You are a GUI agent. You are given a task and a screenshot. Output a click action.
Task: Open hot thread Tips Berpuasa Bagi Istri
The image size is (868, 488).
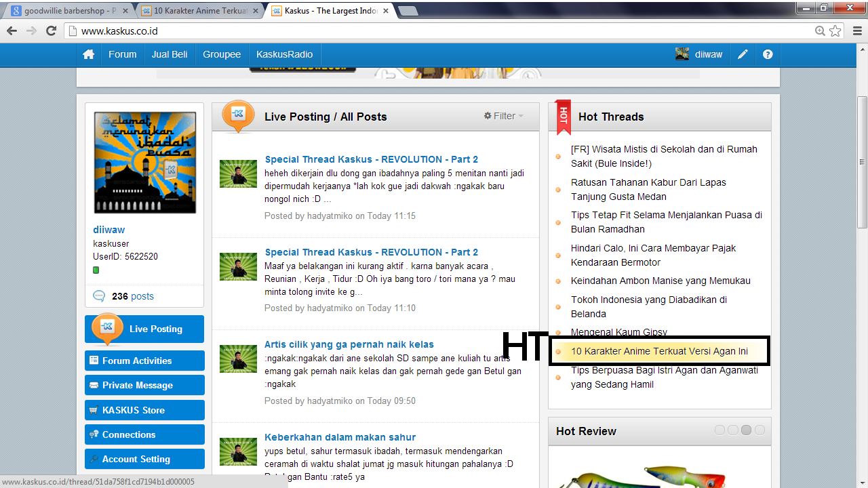pyautogui.click(x=665, y=377)
